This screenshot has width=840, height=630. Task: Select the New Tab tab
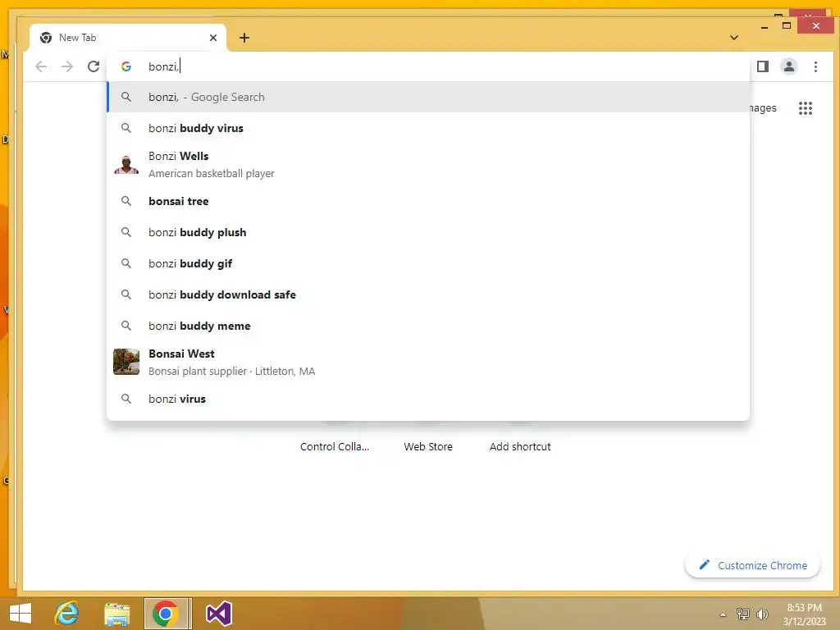127,38
